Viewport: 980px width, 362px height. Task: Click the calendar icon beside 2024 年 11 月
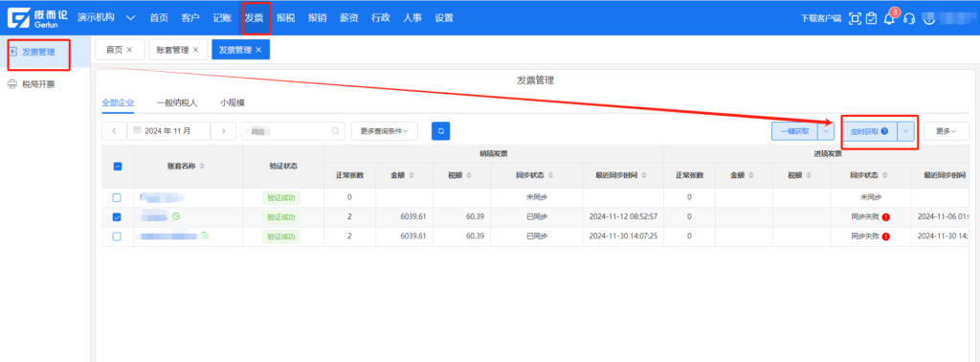[137, 130]
